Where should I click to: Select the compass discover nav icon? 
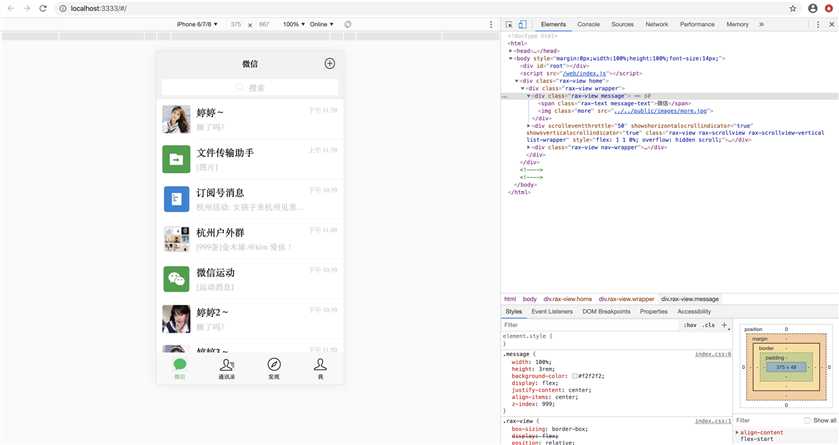(274, 365)
